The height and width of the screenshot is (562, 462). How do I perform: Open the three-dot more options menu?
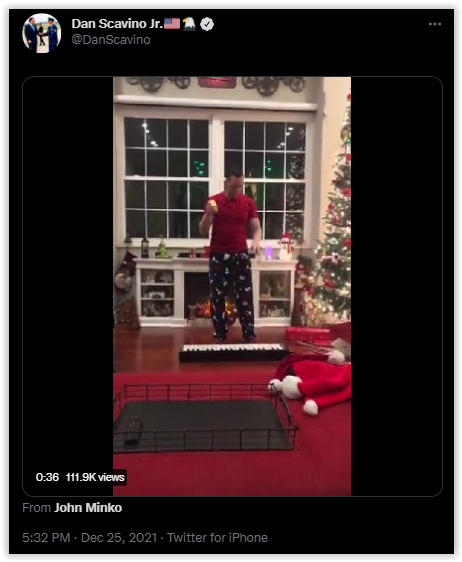(434, 24)
